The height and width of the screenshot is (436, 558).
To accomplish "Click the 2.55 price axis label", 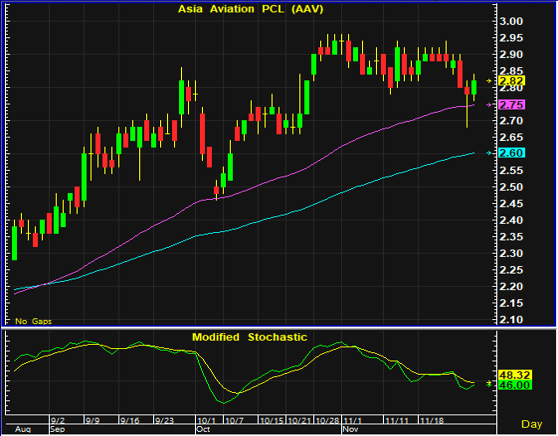I will [511, 170].
